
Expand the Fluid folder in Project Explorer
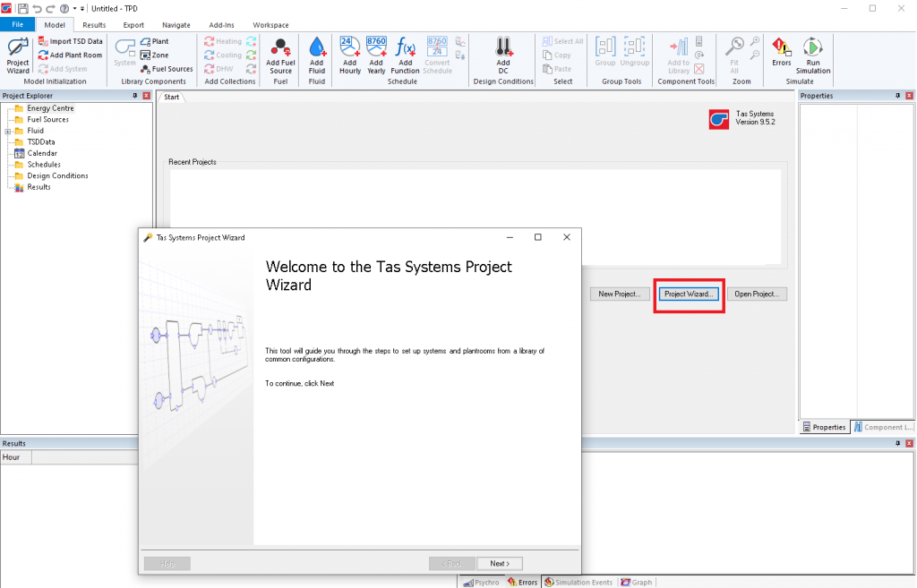pos(7,131)
